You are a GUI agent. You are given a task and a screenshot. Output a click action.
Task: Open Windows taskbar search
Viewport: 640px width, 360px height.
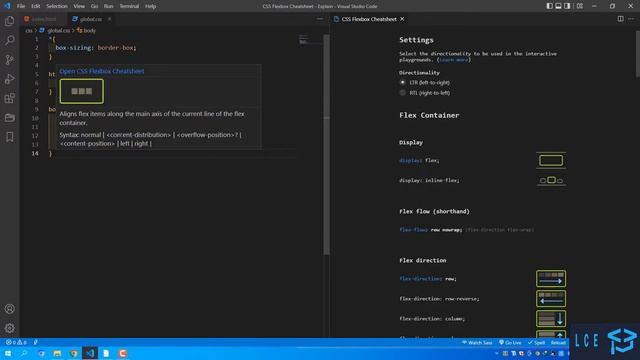[24, 353]
